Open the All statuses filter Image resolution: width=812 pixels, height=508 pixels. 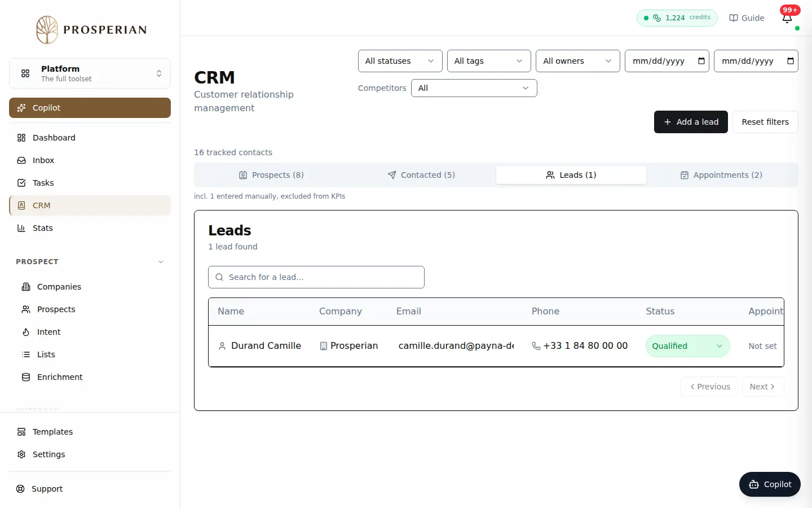pyautogui.click(x=400, y=61)
